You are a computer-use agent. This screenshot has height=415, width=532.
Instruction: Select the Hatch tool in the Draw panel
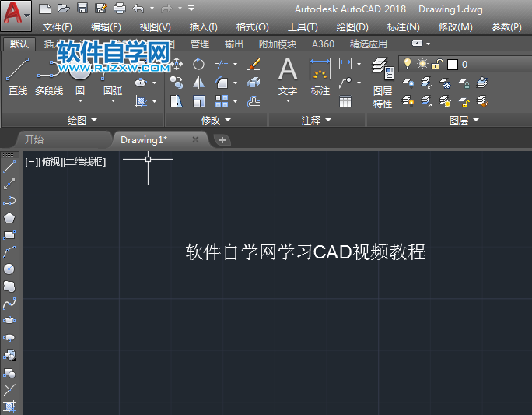pos(141,101)
